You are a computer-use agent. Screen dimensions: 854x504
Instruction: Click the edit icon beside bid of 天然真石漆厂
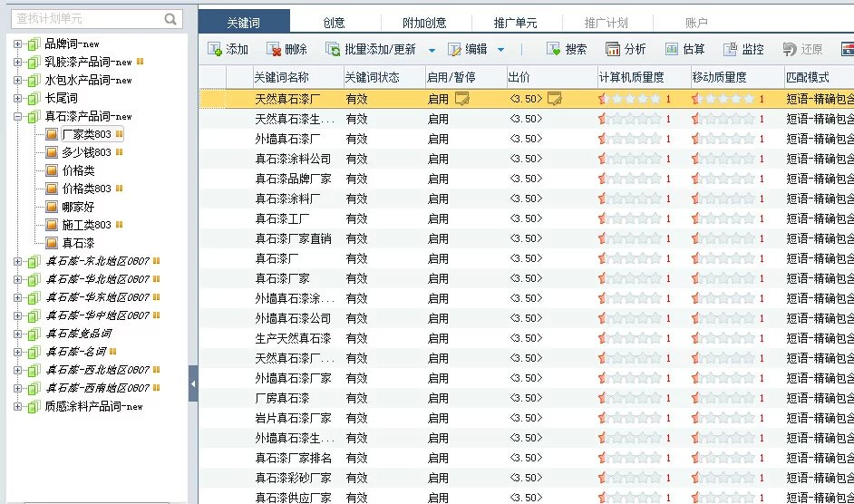pos(555,99)
